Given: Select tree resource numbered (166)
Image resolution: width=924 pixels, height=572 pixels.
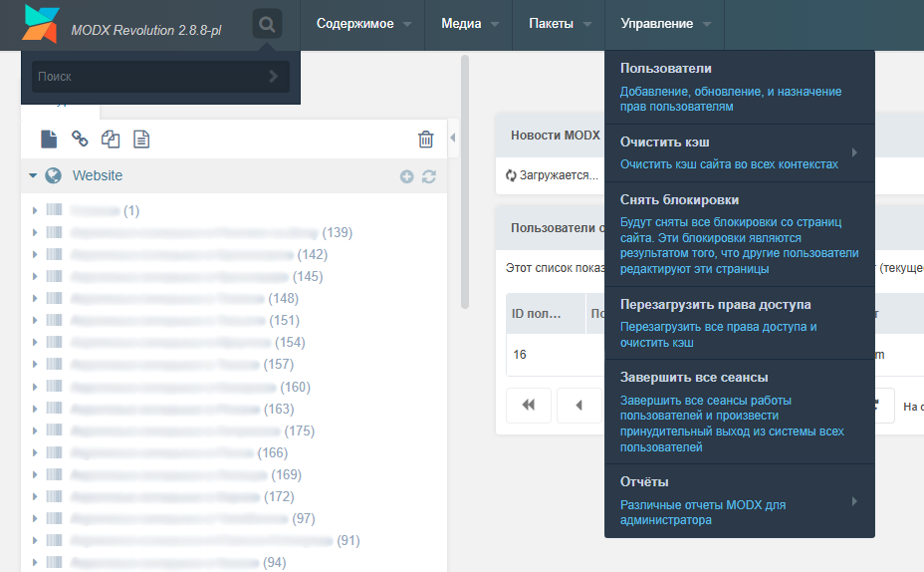Looking at the screenshot, I should [179, 452].
